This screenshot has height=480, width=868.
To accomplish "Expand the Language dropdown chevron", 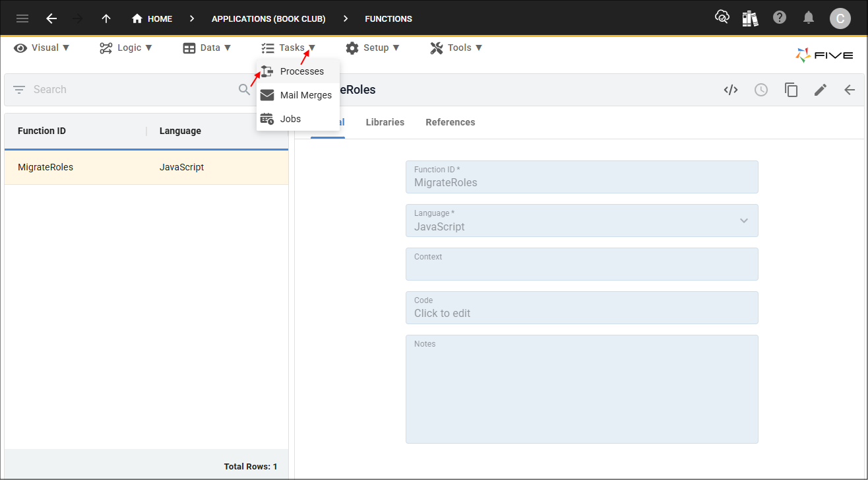I will 744,221.
